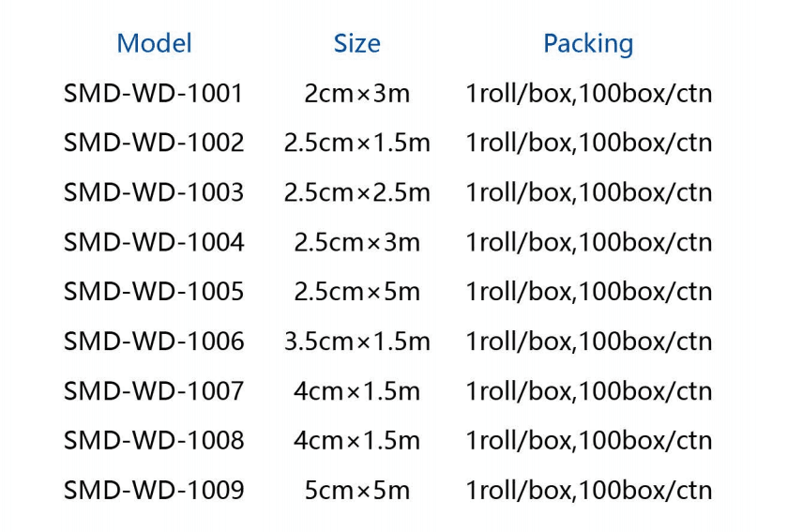
Task: Click the 5cm×5m size cell
Action: [356, 490]
